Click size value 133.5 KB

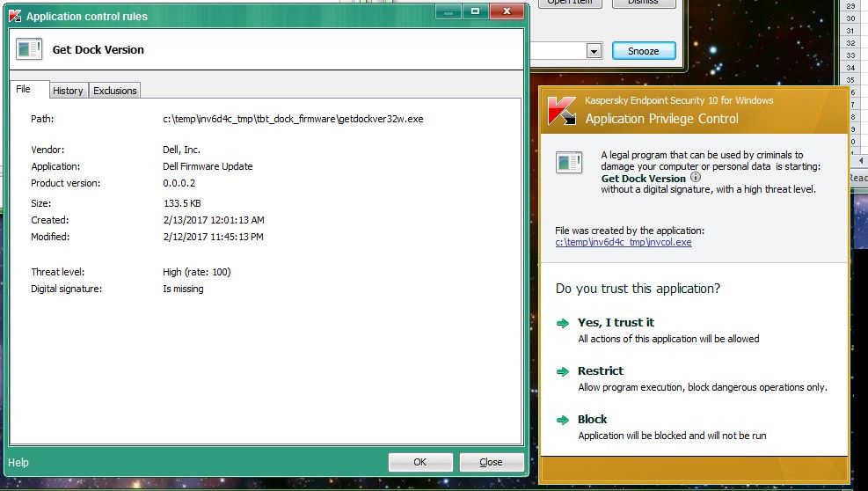[x=182, y=203]
